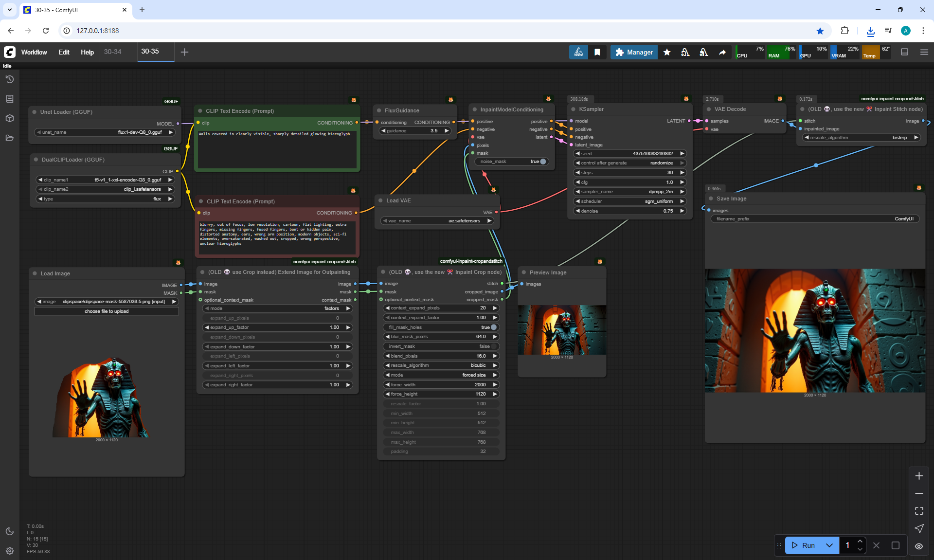The width and height of the screenshot is (934, 560).
Task: Expand the Run button dropdown arrow
Action: click(x=829, y=545)
